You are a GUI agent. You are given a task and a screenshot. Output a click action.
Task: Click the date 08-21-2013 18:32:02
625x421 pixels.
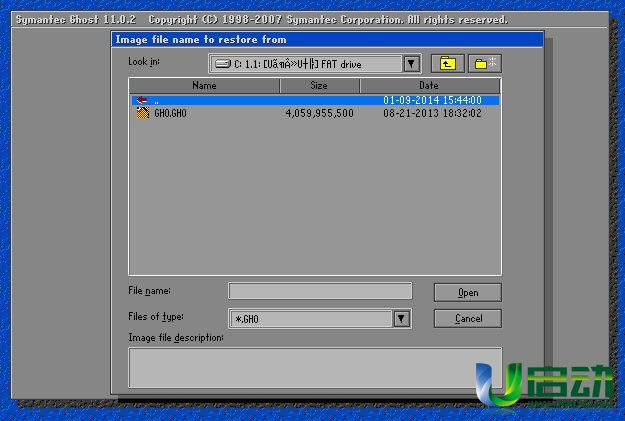pos(432,114)
